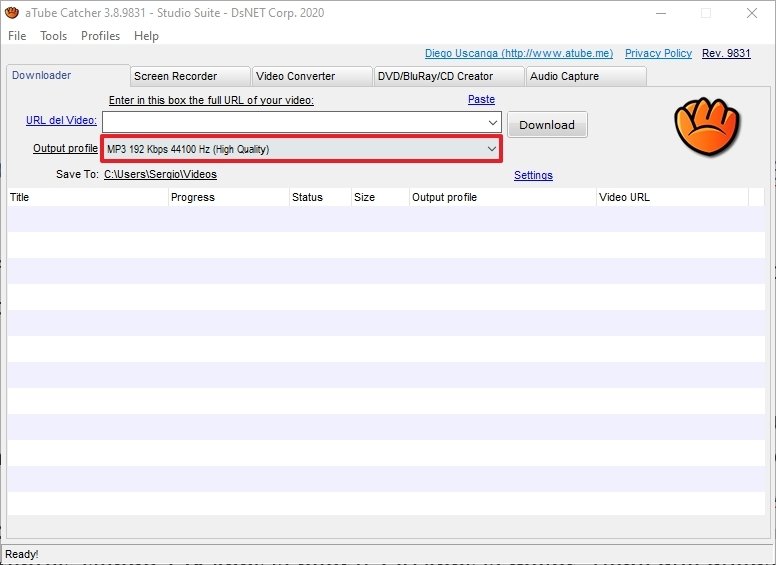Sort by the Status column header
The width and height of the screenshot is (776, 565).
[x=320, y=197]
